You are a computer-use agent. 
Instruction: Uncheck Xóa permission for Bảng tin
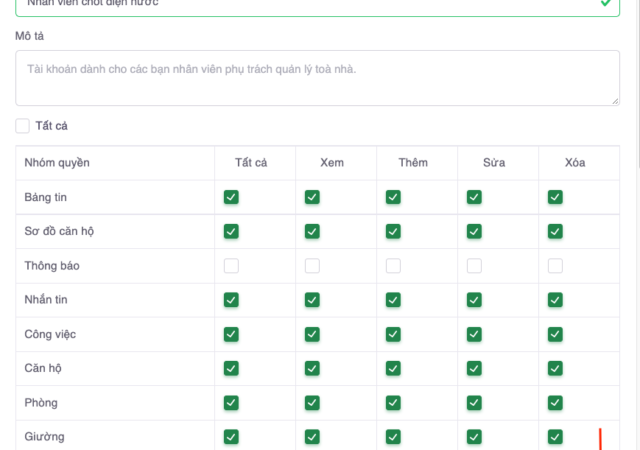click(x=555, y=198)
